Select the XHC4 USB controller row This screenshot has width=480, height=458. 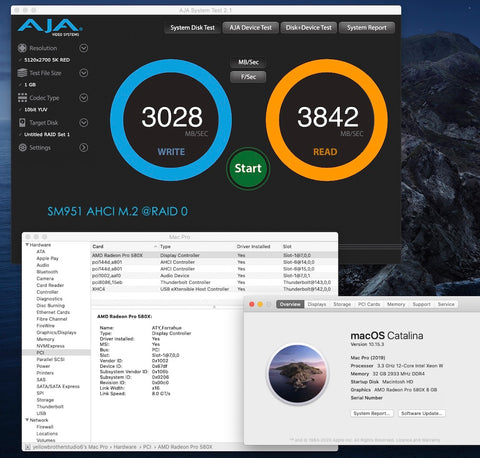click(x=214, y=289)
